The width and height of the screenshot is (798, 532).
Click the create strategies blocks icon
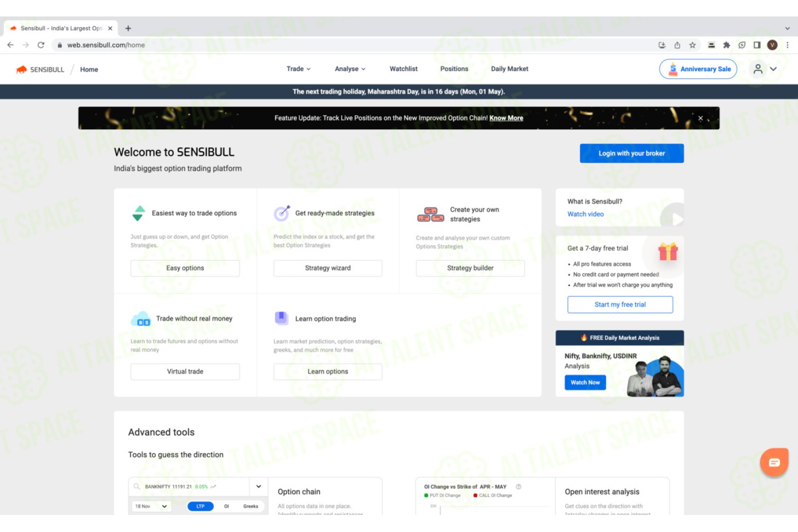tap(430, 214)
